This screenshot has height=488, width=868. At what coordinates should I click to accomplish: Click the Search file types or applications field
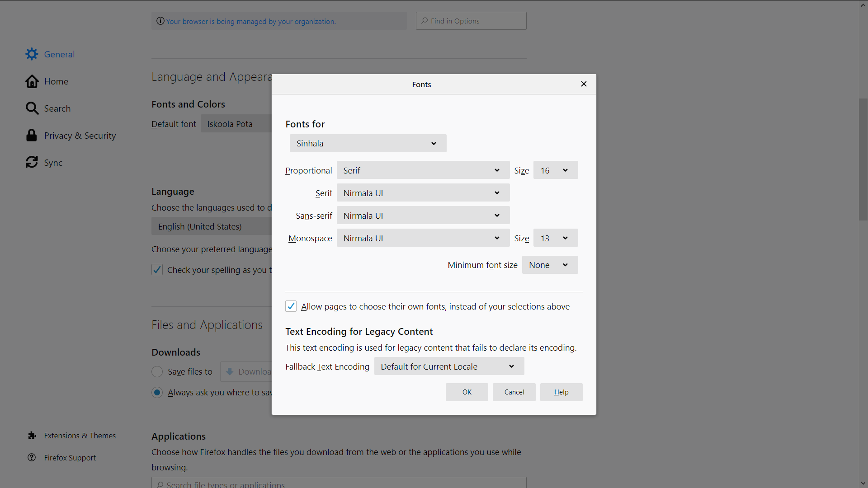pyautogui.click(x=339, y=482)
